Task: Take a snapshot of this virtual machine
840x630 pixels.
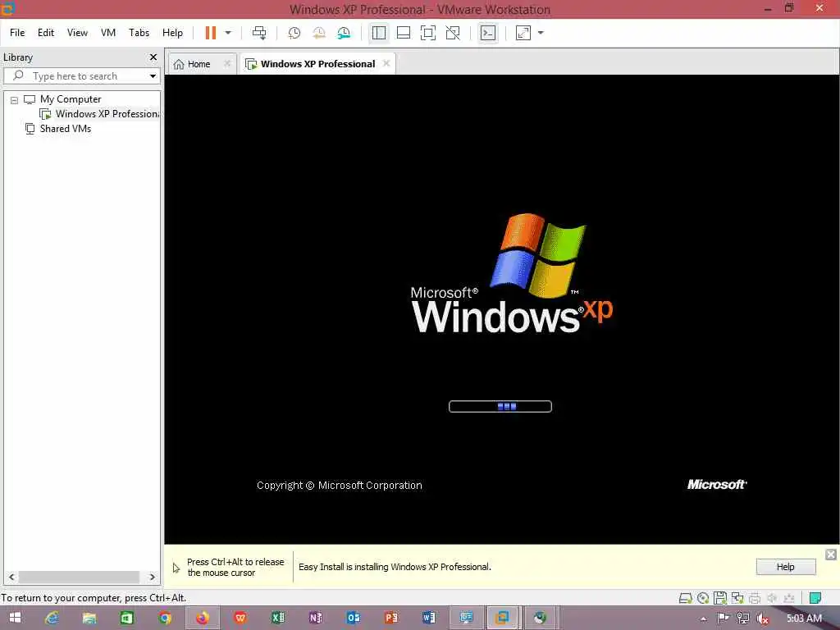Action: tap(294, 33)
